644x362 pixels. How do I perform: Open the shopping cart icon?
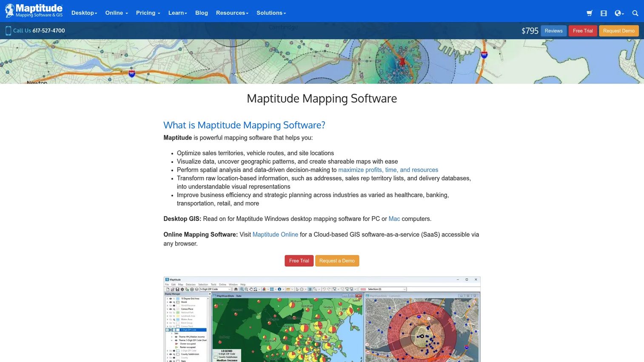pyautogui.click(x=590, y=13)
